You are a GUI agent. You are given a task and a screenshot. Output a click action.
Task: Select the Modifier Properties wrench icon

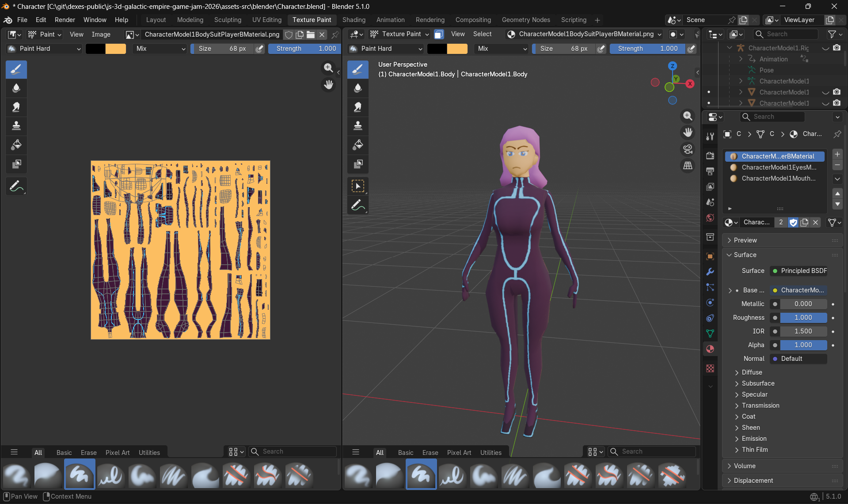pyautogui.click(x=710, y=272)
